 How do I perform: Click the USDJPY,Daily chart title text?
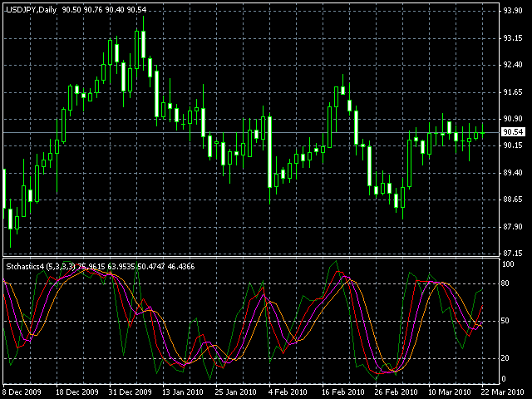point(32,10)
